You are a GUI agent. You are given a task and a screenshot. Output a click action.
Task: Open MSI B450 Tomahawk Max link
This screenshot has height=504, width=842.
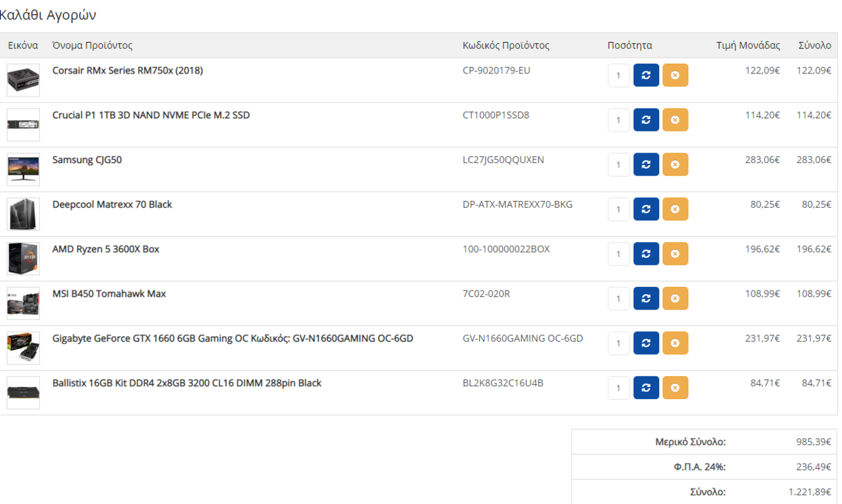(x=109, y=294)
